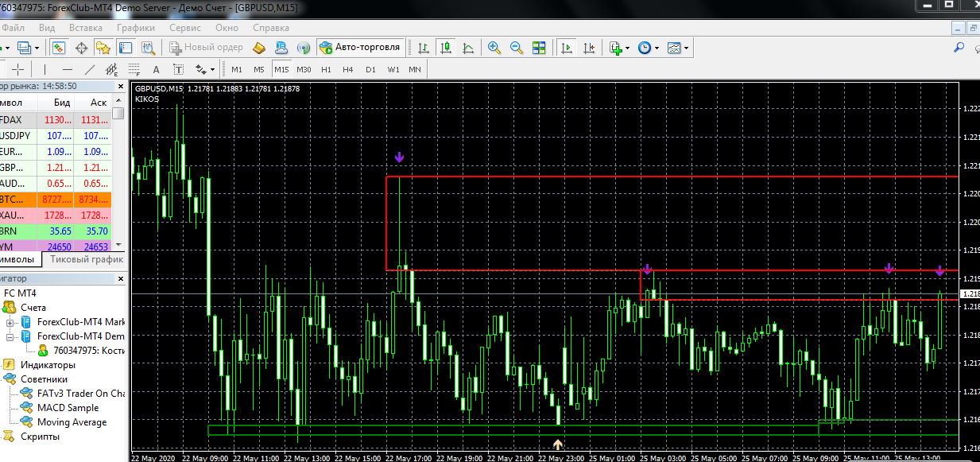Toggle the Авто-торговля auto-trading button

click(360, 48)
